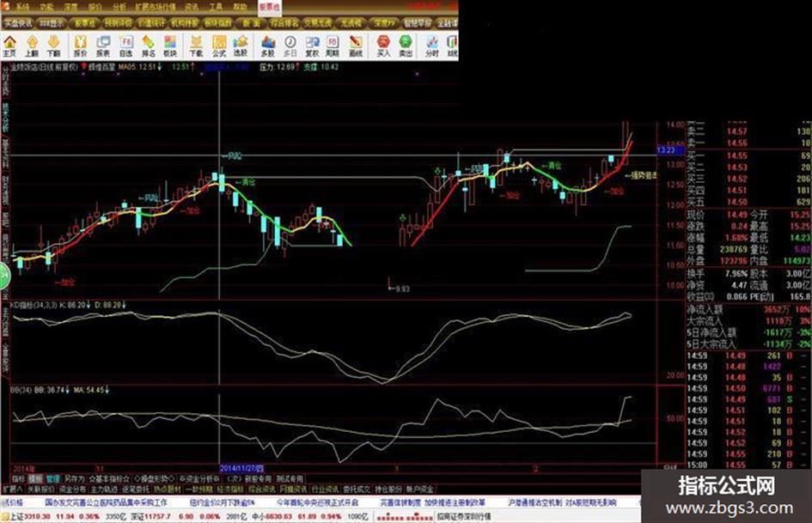Open the 自选 watchlist icon
Viewport: 812px width, 523px height.
[x=125, y=46]
